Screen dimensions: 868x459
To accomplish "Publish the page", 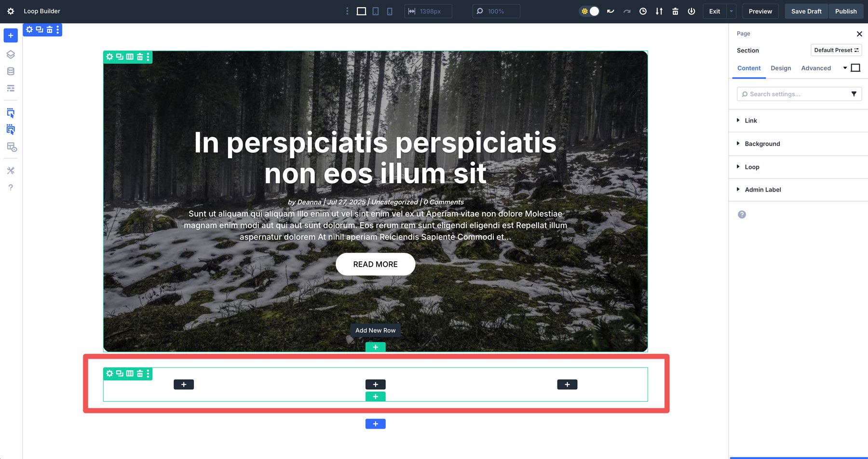I will pyautogui.click(x=846, y=11).
